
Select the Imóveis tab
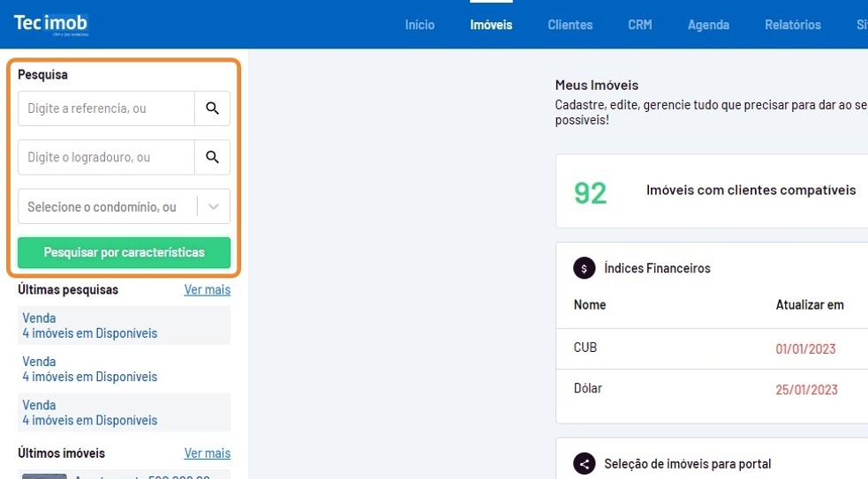click(491, 25)
